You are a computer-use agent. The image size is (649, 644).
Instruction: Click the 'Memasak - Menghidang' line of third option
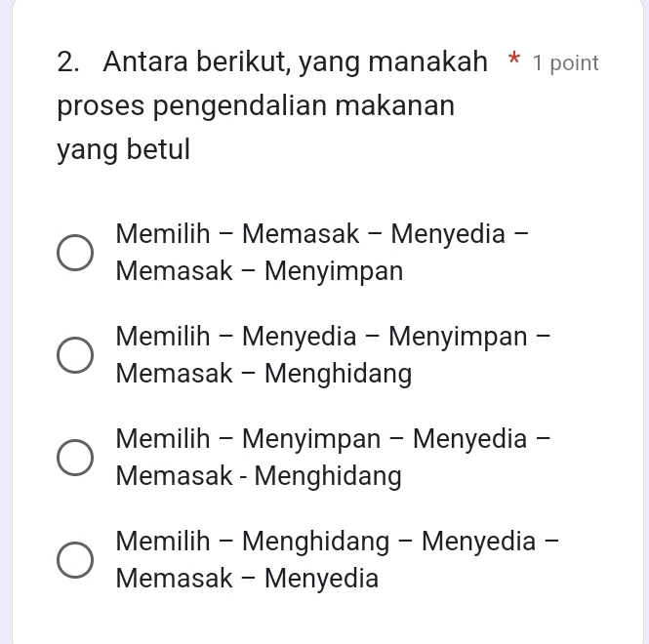click(x=258, y=476)
